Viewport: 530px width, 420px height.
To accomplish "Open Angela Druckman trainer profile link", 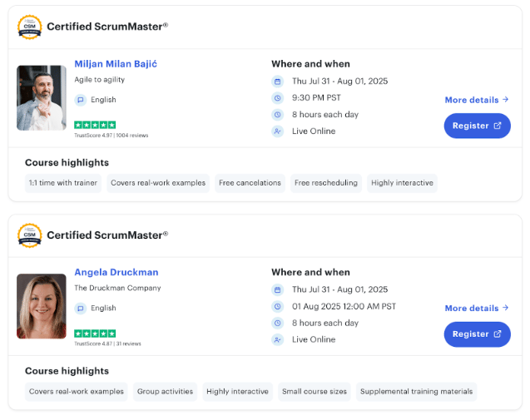I will [116, 272].
